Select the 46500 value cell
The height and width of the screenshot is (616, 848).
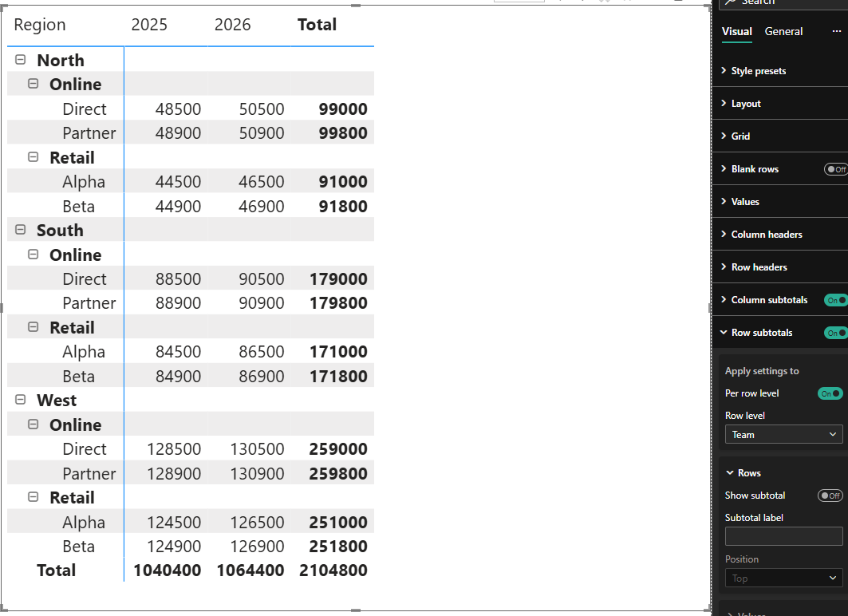coord(261,182)
